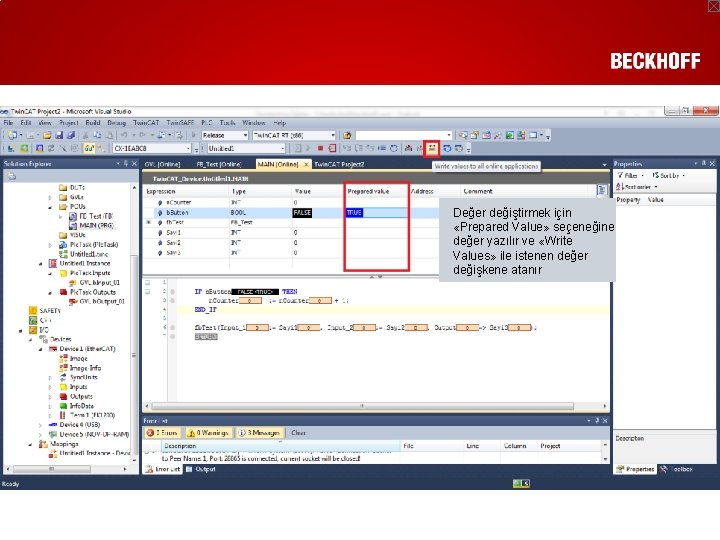
Task: Click the highlighted Show Online Data icon
Action: pos(89,148)
